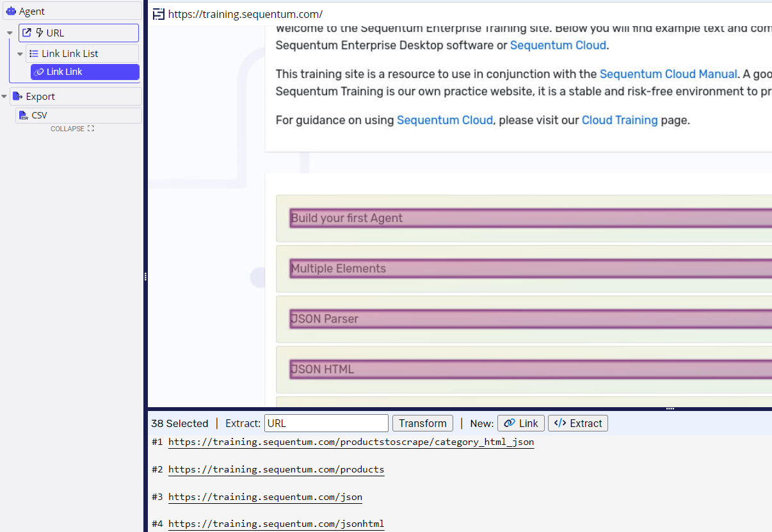The height and width of the screenshot is (532, 772).
Task: Open result #3 json URL
Action: (265, 497)
